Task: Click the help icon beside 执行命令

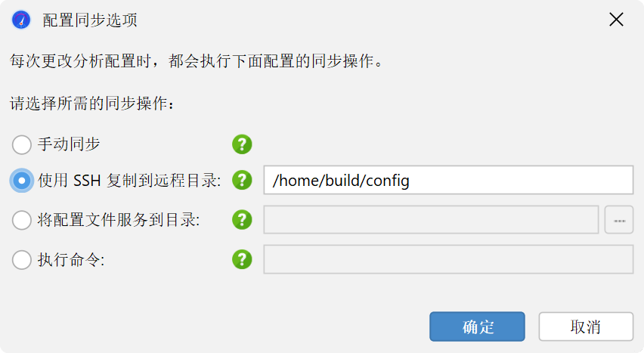Action: (242, 259)
